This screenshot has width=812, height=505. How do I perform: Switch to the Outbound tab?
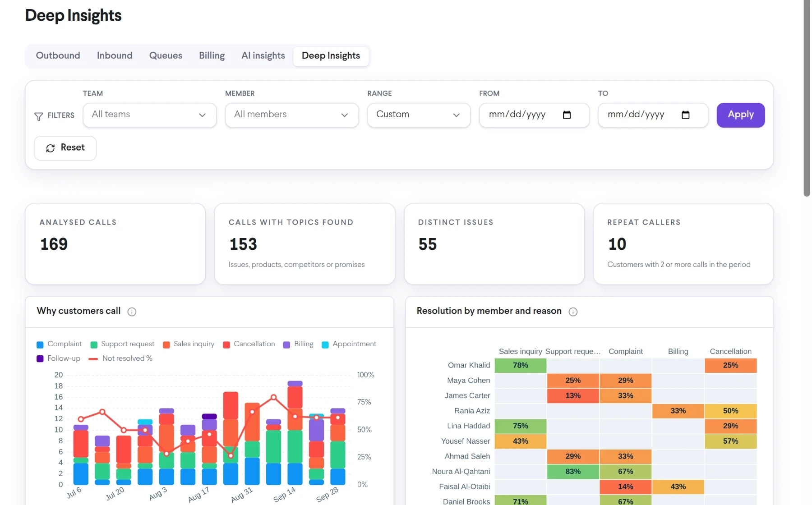[58, 56]
